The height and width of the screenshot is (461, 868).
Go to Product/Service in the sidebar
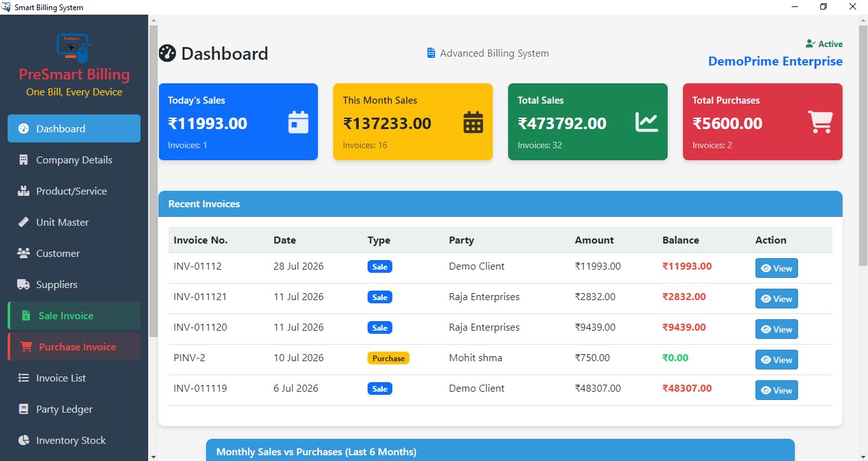pos(74,191)
